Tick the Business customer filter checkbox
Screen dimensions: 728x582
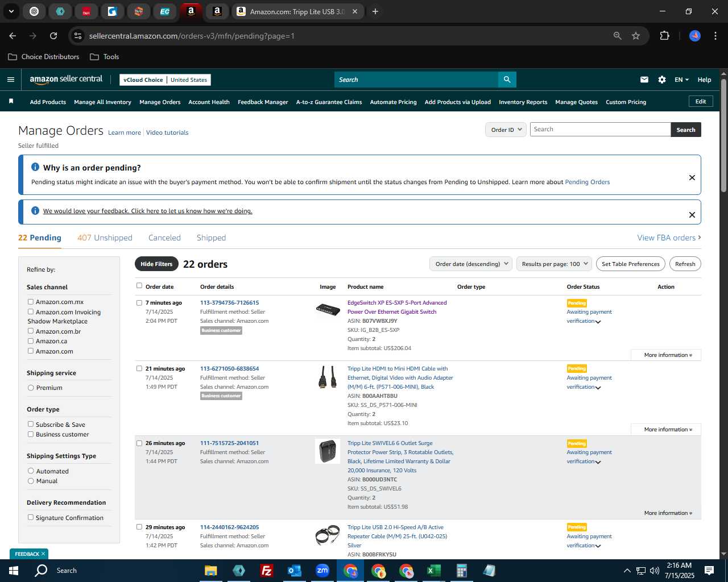(31, 434)
